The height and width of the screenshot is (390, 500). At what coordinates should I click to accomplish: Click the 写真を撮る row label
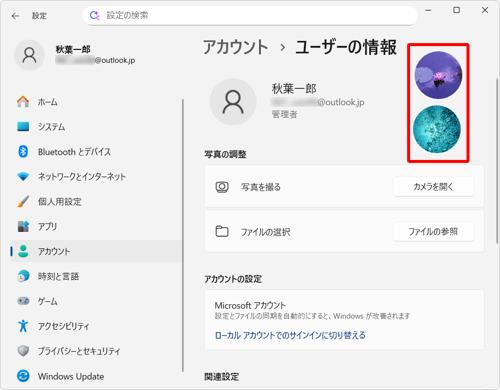261,187
